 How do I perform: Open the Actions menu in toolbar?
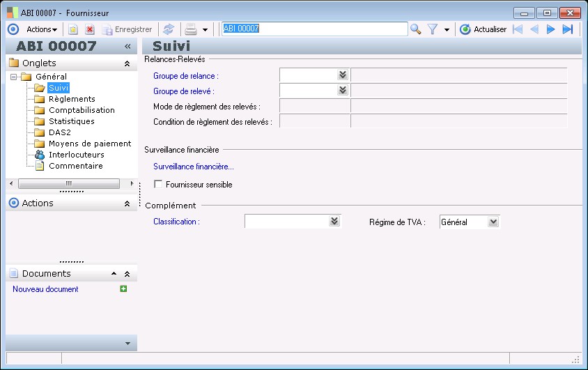click(42, 29)
